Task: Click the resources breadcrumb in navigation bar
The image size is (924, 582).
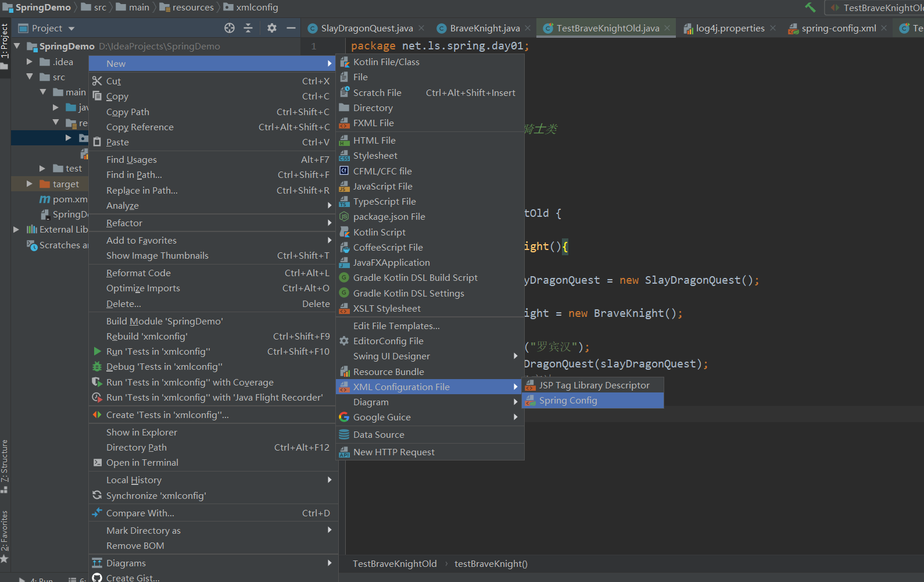Action: pyautogui.click(x=187, y=8)
